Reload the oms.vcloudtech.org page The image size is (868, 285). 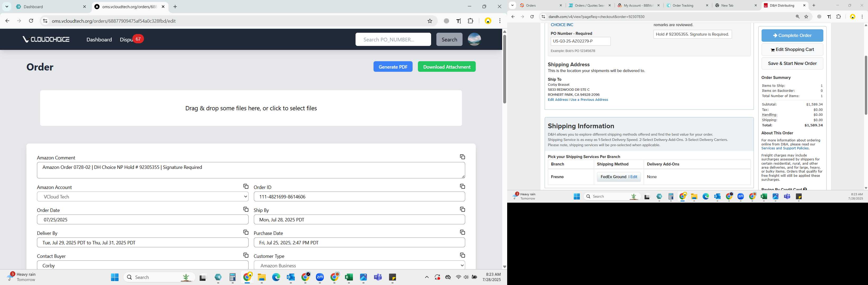coord(31,21)
